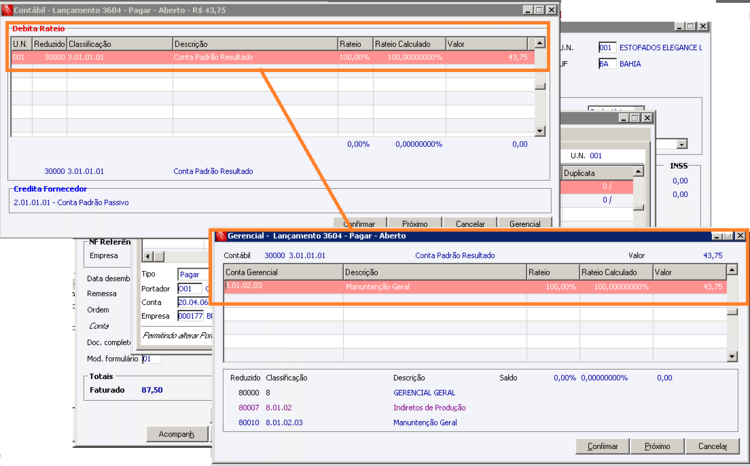The width and height of the screenshot is (750, 466).
Task: Click the Gerencial button in Contábil window
Action: pyautogui.click(x=525, y=223)
